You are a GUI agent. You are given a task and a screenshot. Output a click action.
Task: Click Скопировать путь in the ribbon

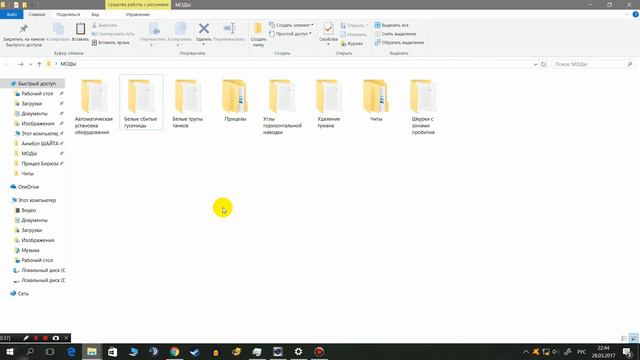113,34
